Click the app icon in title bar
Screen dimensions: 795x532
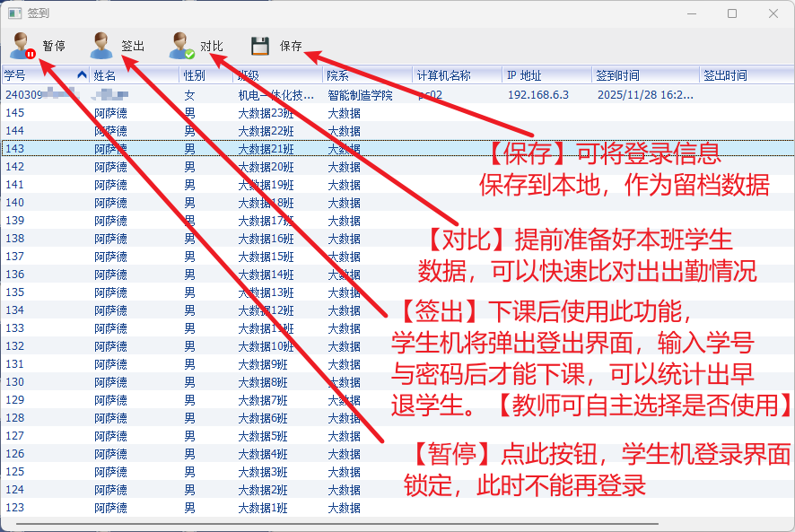[13, 13]
